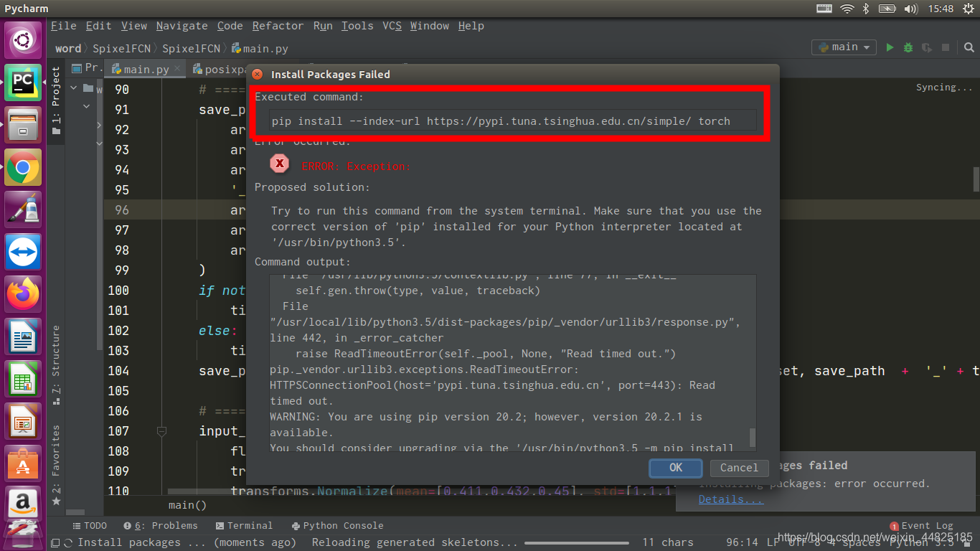The height and width of the screenshot is (551, 980).
Task: Click the Bluetooth indicator in top bar
Action: pos(866,9)
